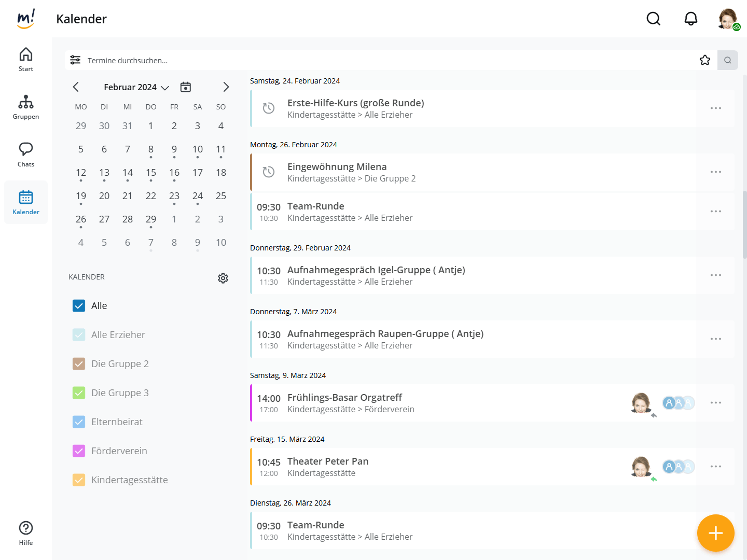Click the search magnifier in the header
Screen dimensions: 747x560
[x=653, y=19]
